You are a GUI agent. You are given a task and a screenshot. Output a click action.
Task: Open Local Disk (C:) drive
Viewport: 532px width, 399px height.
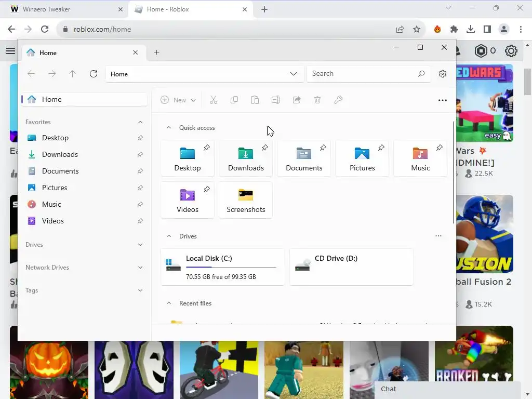(x=222, y=267)
